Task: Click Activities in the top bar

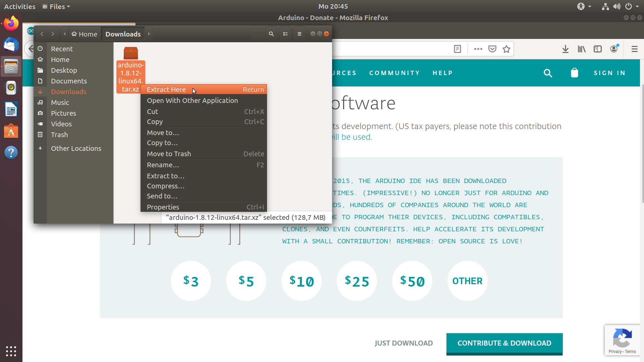Action: pos(19,6)
